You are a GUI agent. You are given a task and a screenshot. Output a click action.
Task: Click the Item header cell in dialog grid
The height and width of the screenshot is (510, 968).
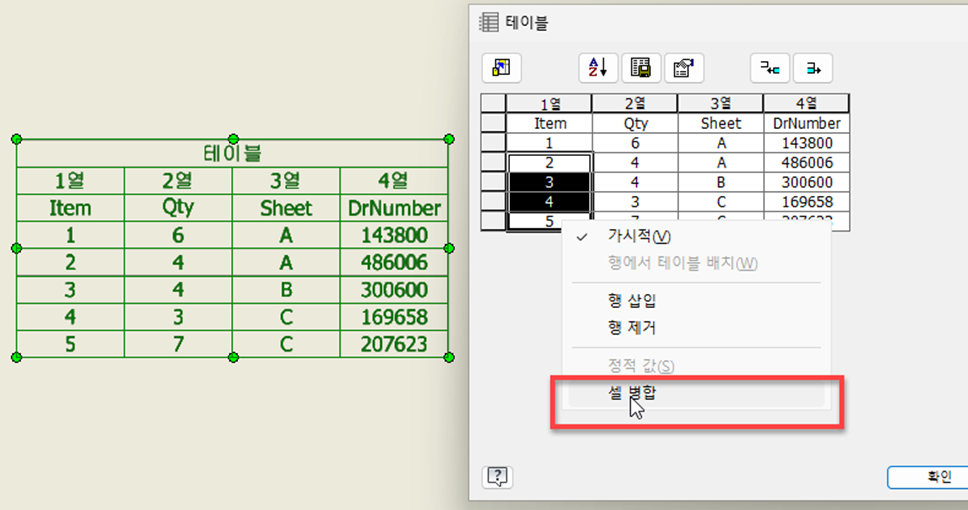pos(549,123)
